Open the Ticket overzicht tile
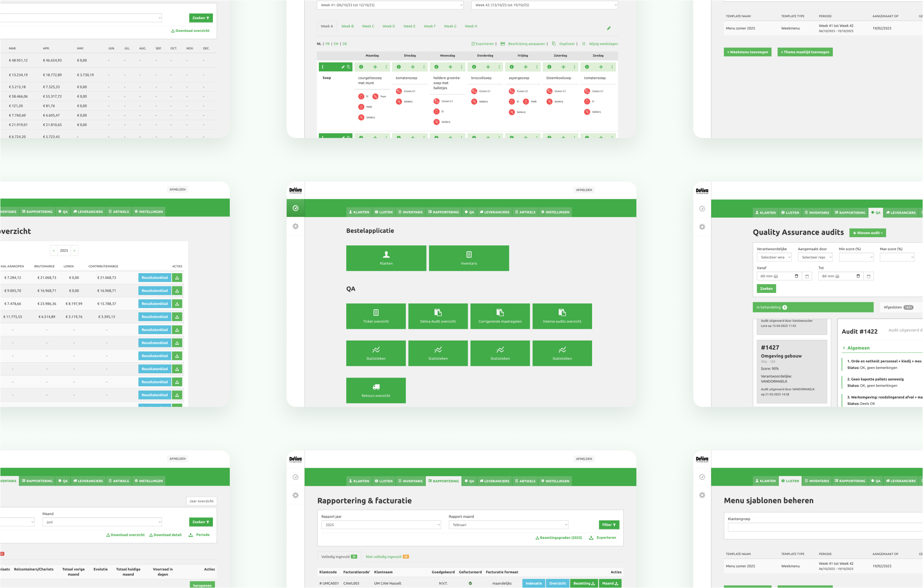The width and height of the screenshot is (923, 588). pos(376,316)
